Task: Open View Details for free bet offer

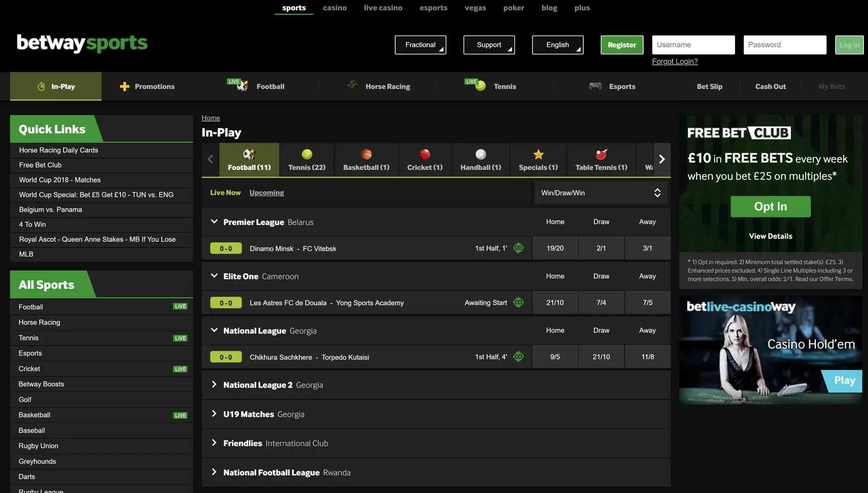Action: (770, 236)
